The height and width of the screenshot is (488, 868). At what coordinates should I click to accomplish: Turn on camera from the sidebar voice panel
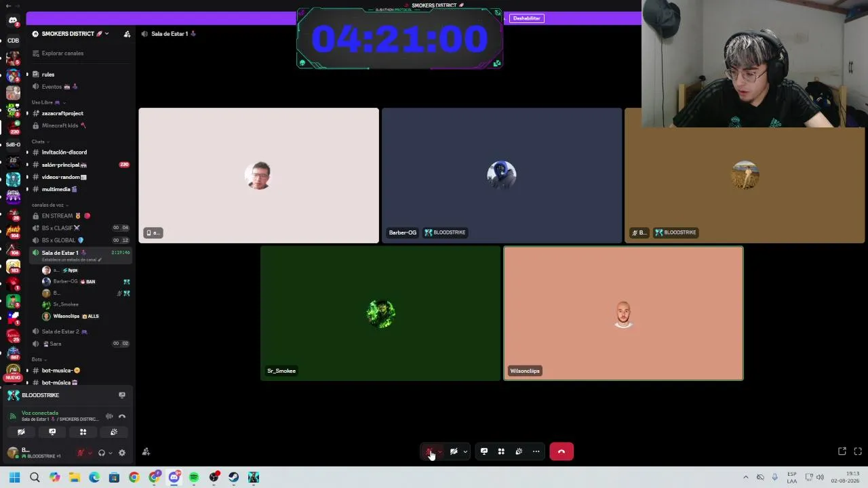coord(21,432)
